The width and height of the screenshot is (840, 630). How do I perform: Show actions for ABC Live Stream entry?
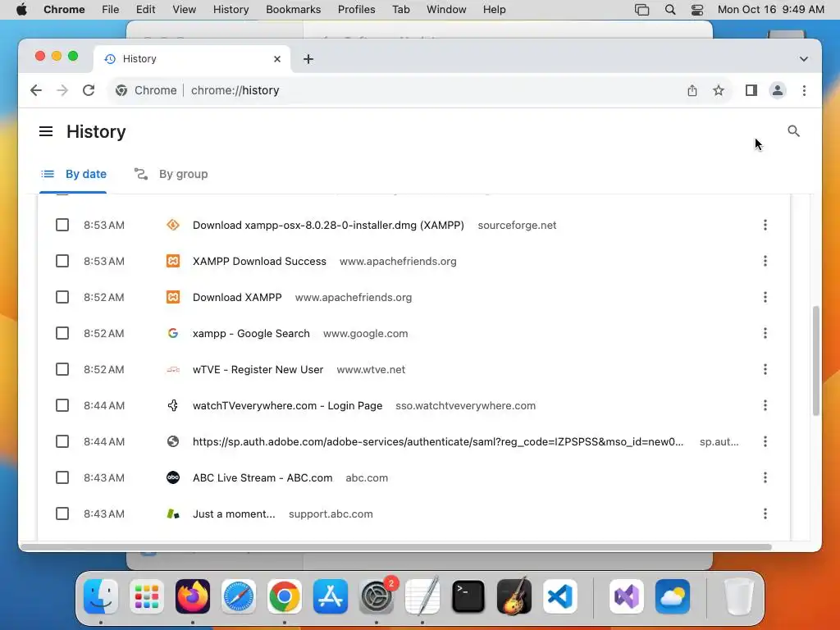765,477
